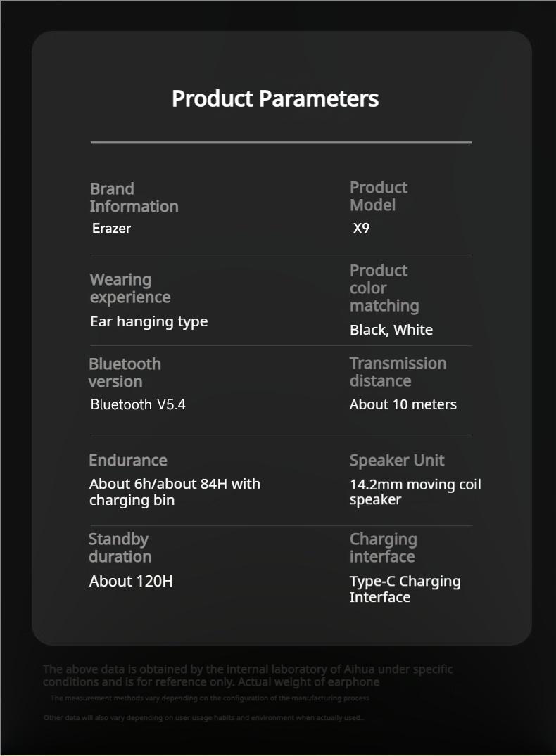Image resolution: width=556 pixels, height=756 pixels.
Task: Select the Product Model label
Action: (378, 196)
